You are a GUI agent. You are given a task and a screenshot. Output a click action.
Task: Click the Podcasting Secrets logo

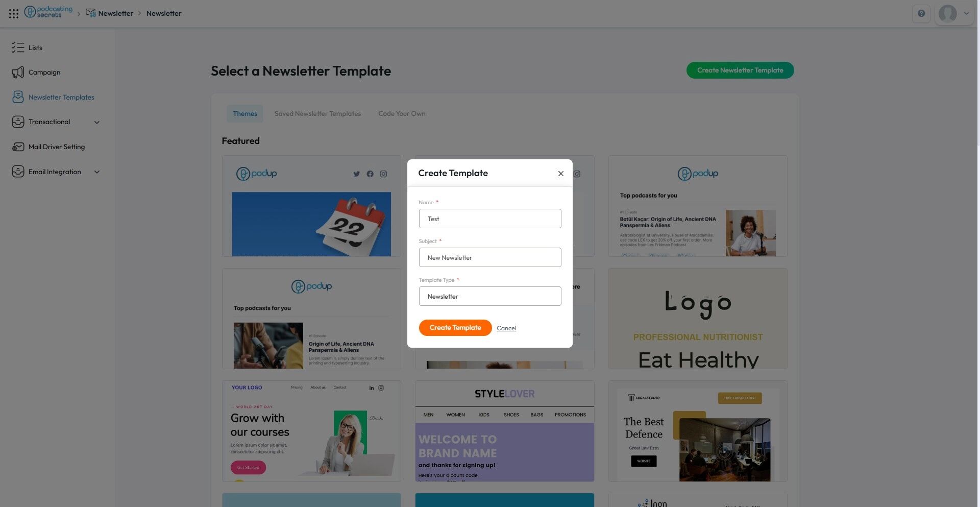click(x=48, y=12)
